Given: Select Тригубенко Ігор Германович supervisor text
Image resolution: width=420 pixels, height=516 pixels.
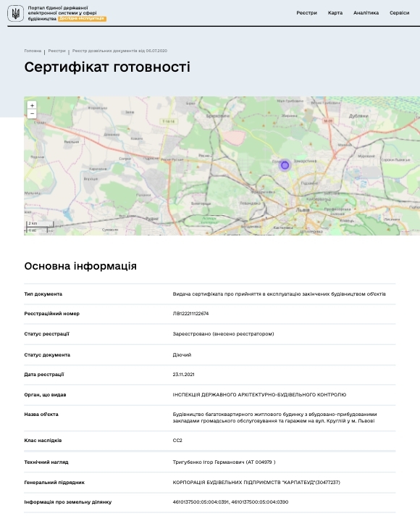Looking at the screenshot, I should [x=224, y=462].
